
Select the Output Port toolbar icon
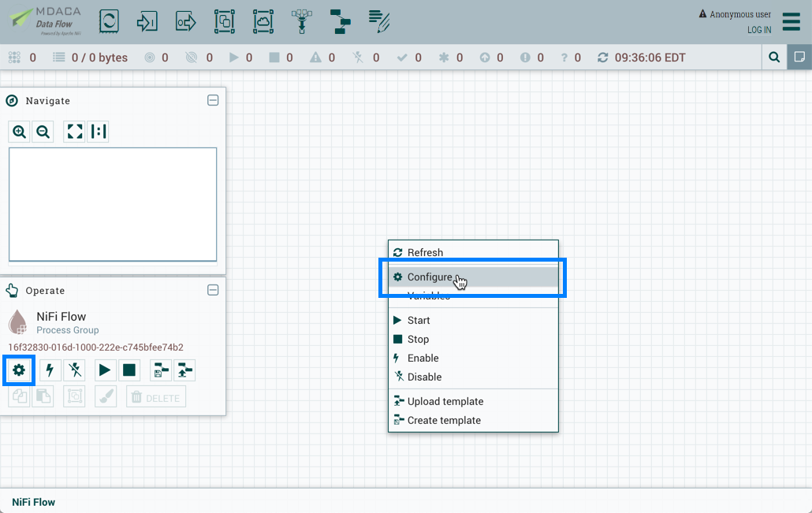(x=185, y=21)
